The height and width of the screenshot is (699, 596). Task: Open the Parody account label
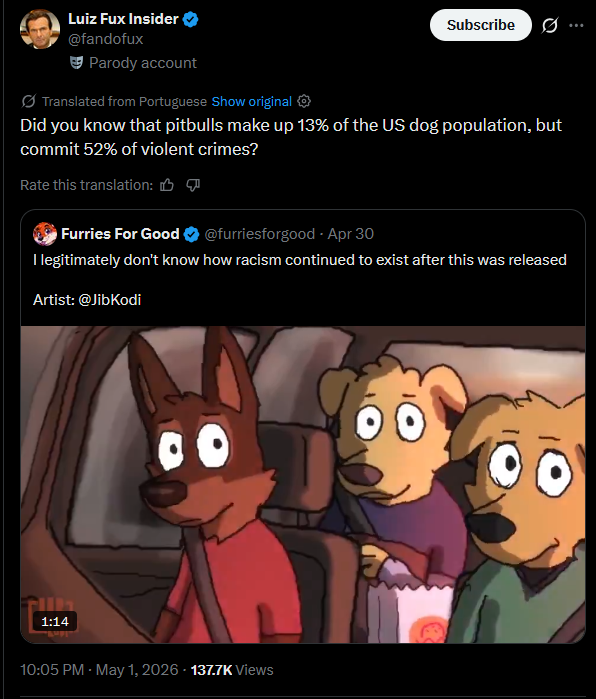click(x=143, y=63)
